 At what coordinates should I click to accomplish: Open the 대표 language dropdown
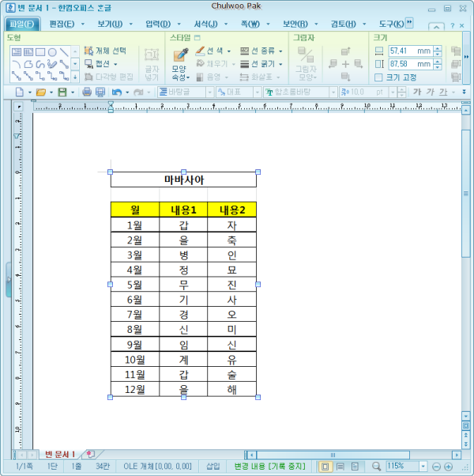coord(258,92)
